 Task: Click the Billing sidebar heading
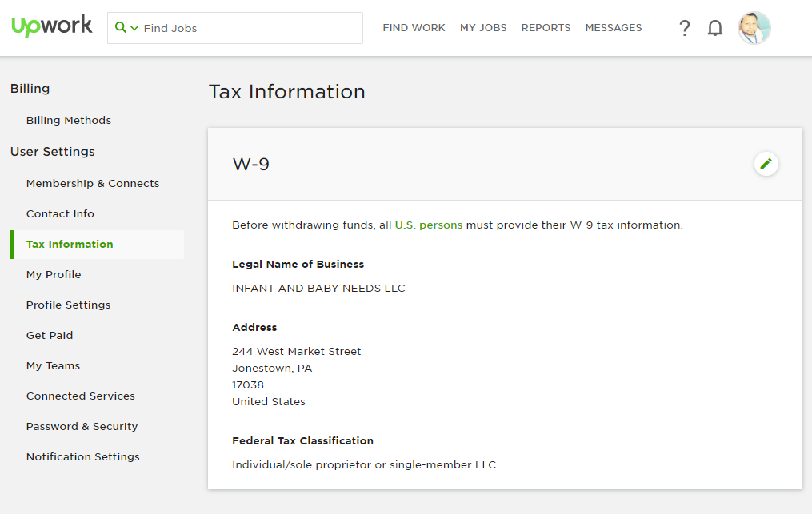pos(30,89)
